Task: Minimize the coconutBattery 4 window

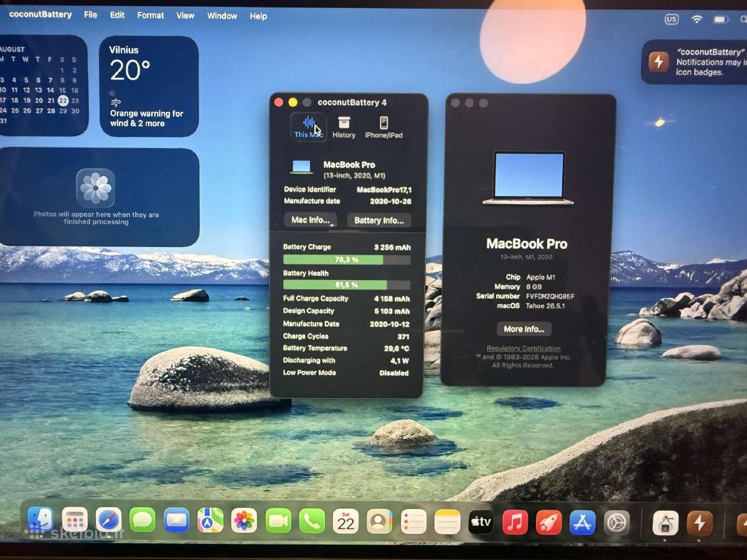Action: (x=293, y=102)
